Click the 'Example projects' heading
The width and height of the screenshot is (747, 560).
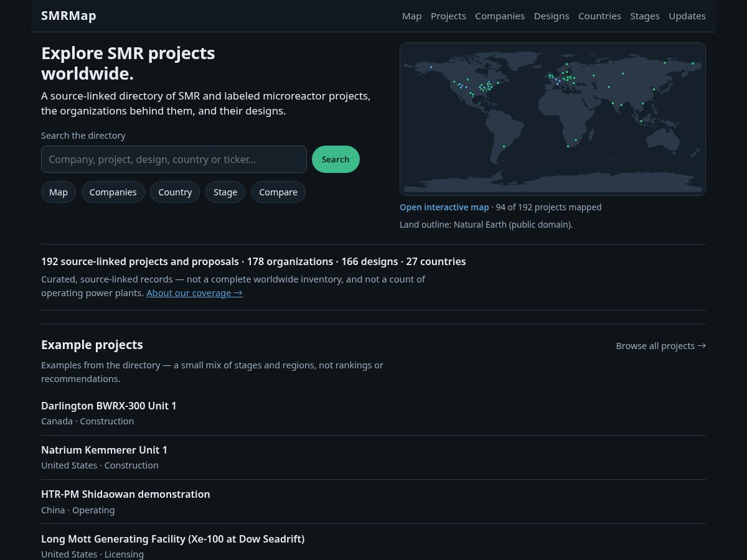[x=92, y=345]
